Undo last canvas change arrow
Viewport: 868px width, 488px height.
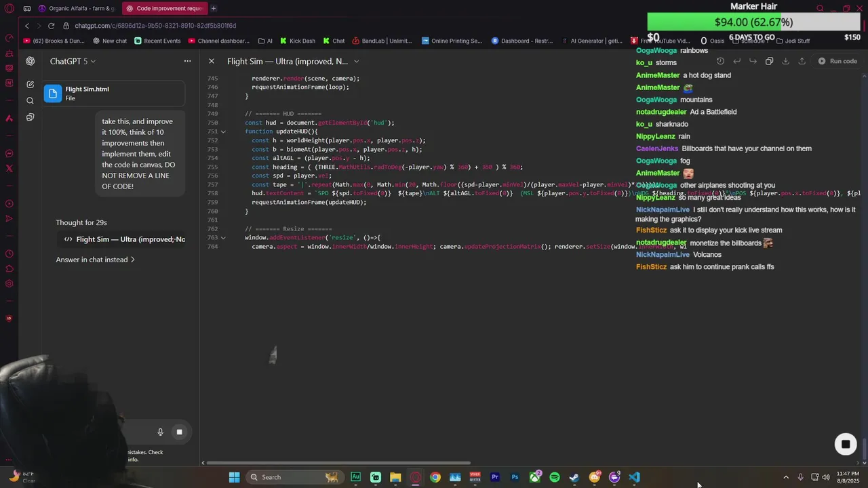736,61
